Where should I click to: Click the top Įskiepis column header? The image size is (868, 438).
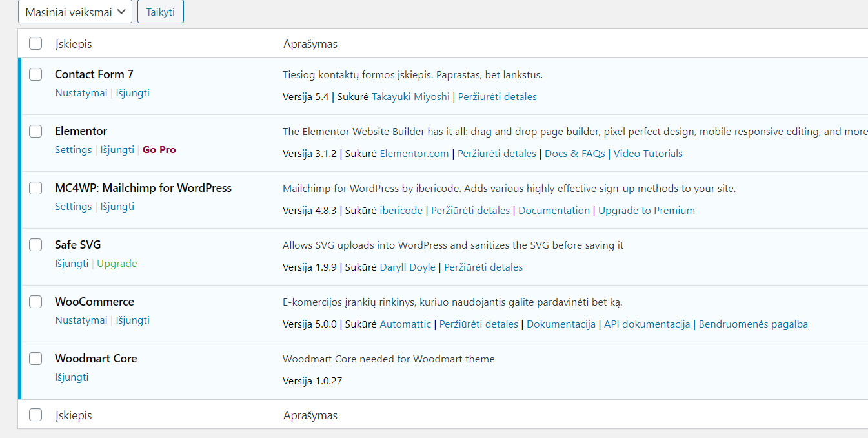pyautogui.click(x=74, y=44)
